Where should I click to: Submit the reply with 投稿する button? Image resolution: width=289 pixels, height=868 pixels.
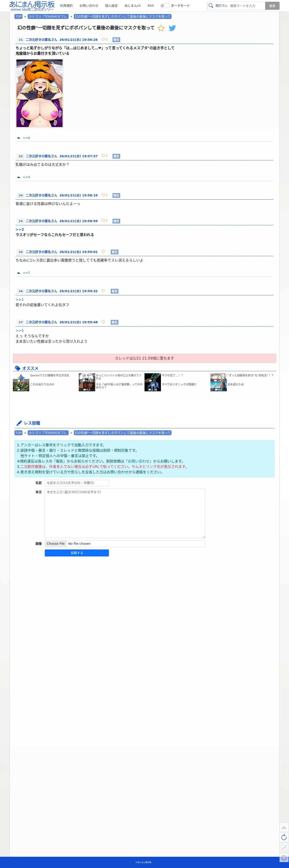pyautogui.click(x=77, y=553)
